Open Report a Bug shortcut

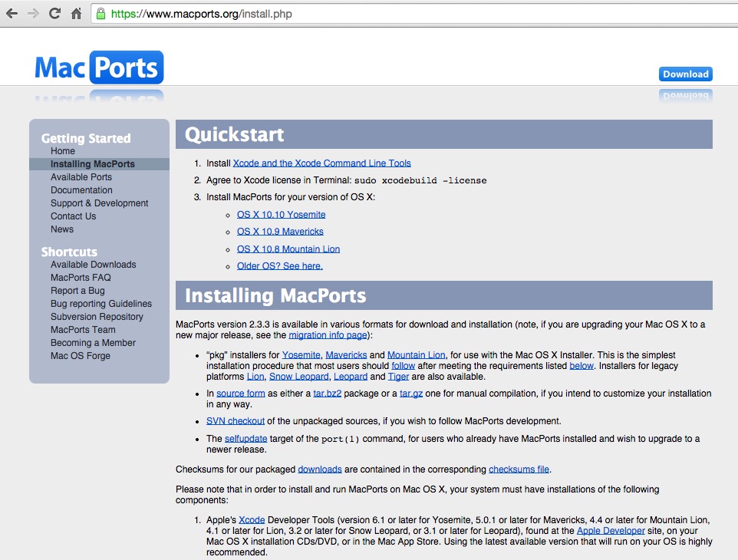(77, 291)
